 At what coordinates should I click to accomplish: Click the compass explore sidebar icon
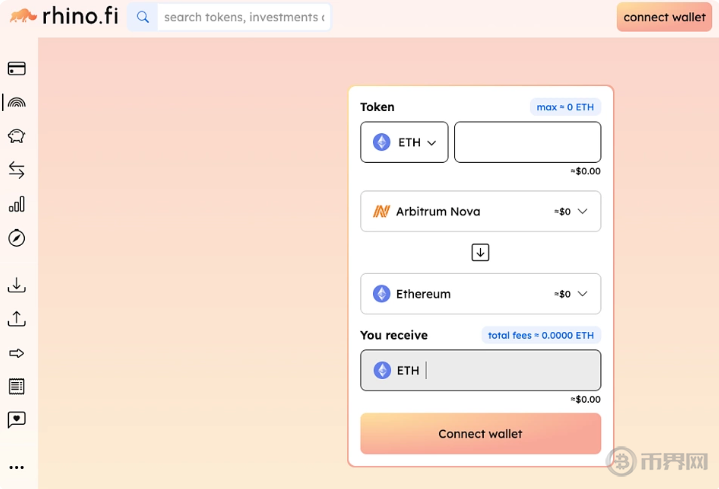pyautogui.click(x=16, y=238)
